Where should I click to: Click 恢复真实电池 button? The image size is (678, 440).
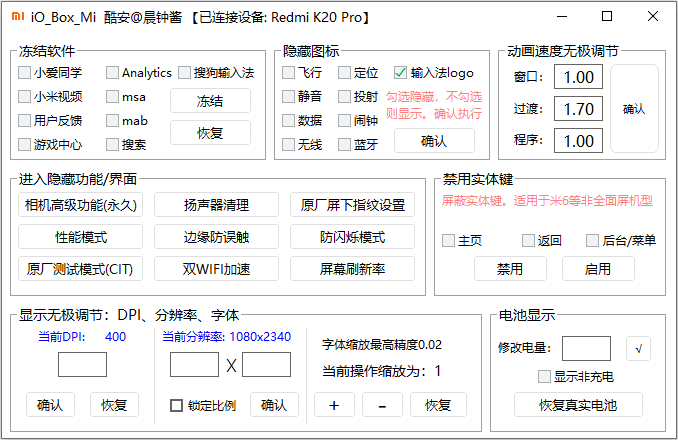(x=578, y=405)
